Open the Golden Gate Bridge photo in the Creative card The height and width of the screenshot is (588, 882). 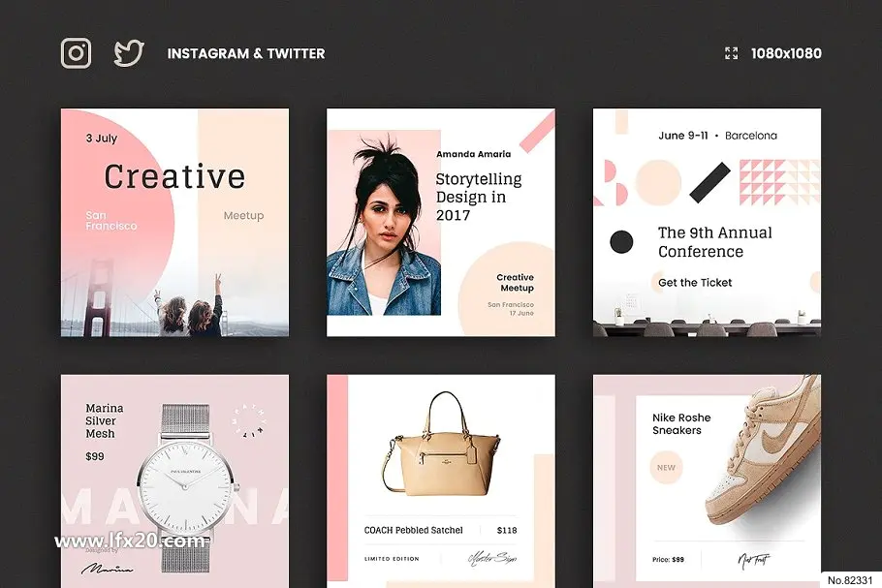pos(174,296)
